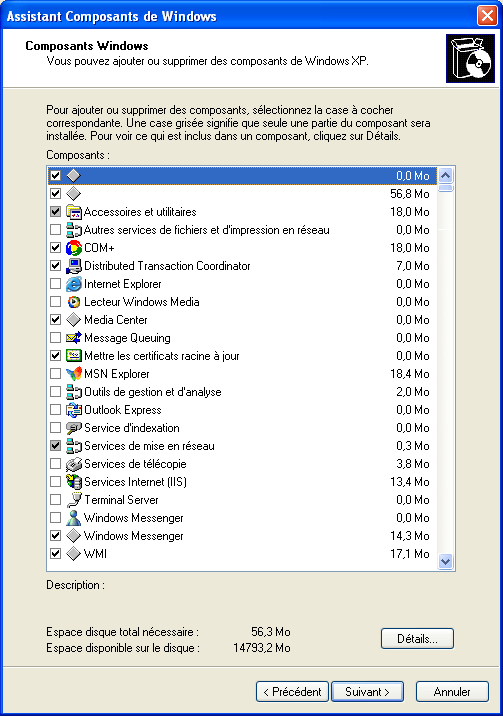This screenshot has width=503, height=716.
Task: Click the COM+ colorful component icon
Action: point(73,248)
